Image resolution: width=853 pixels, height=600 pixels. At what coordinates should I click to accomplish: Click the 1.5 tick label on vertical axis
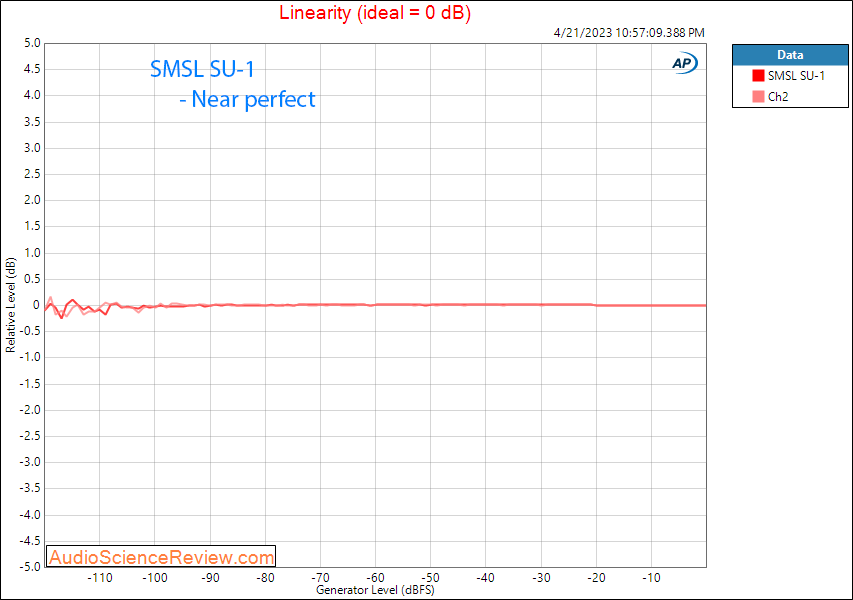32,226
